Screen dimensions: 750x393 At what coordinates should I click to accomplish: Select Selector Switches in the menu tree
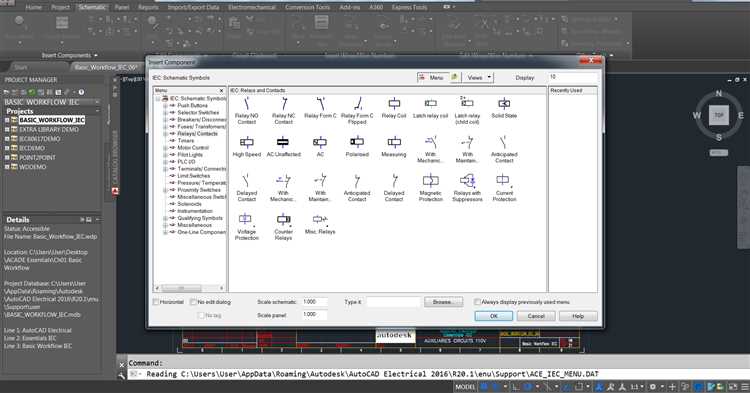point(198,112)
